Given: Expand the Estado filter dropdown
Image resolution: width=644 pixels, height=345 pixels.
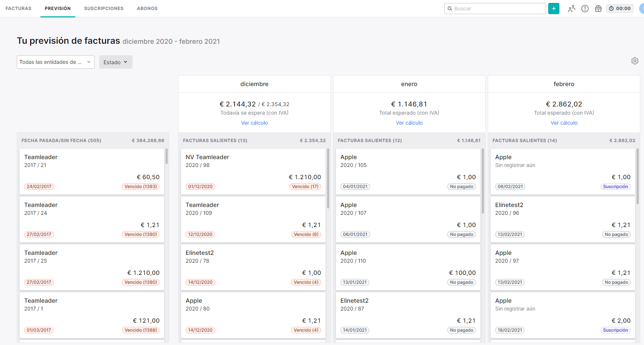Looking at the screenshot, I should pos(115,62).
